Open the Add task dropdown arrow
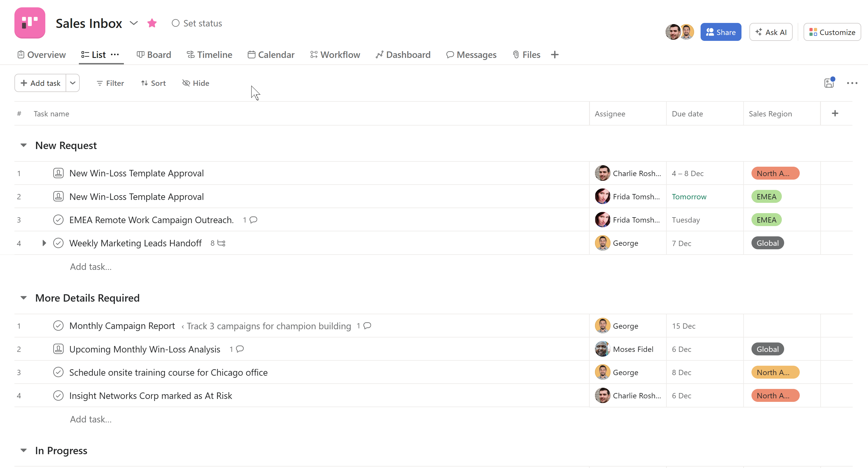The height and width of the screenshot is (468, 868). click(72, 83)
